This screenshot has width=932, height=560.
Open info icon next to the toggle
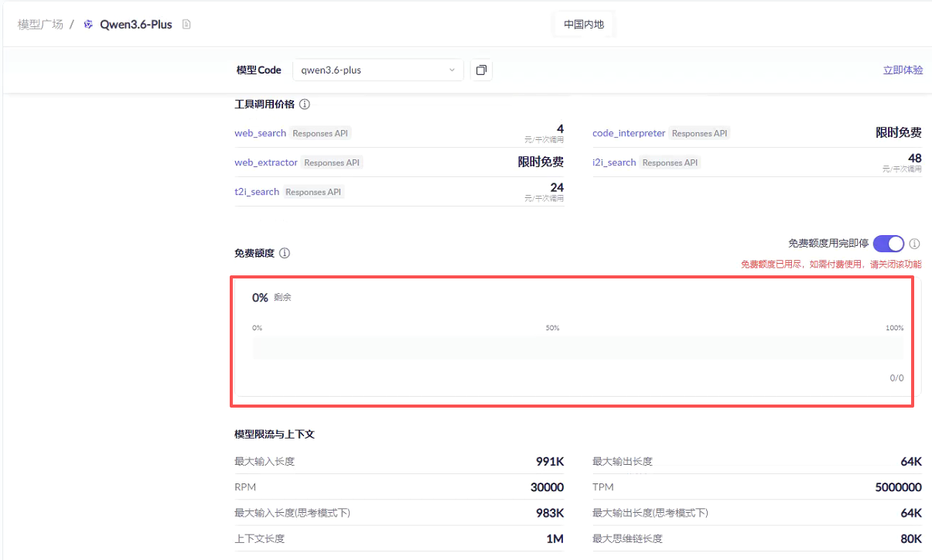(x=915, y=244)
